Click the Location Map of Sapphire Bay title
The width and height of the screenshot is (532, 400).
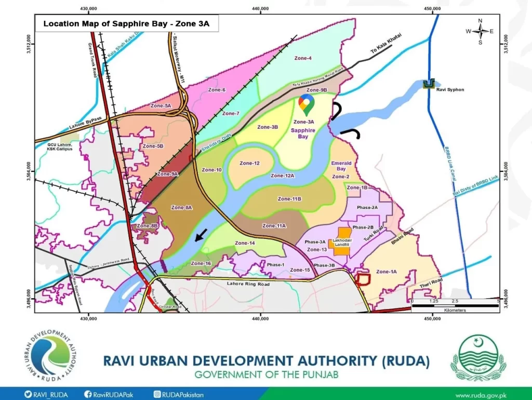pyautogui.click(x=126, y=24)
